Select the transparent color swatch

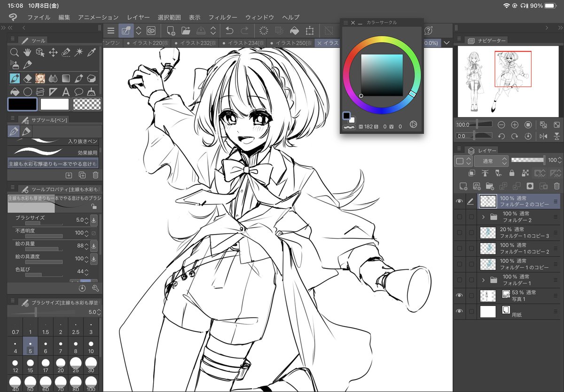87,104
